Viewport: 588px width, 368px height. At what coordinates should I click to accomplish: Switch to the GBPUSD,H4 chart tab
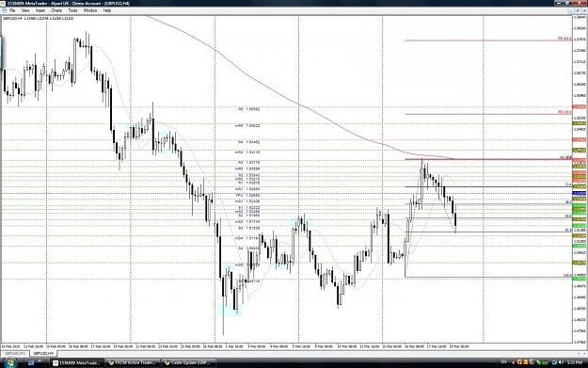(x=43, y=353)
